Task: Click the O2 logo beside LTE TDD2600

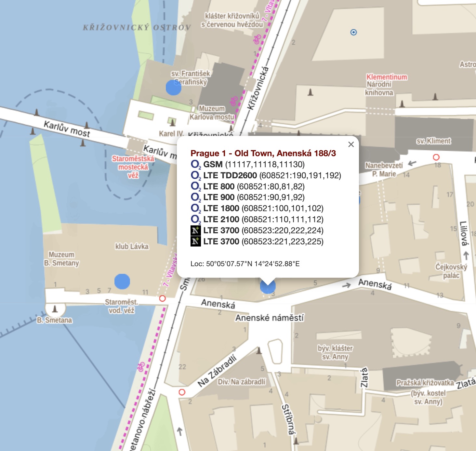Action: tap(196, 175)
